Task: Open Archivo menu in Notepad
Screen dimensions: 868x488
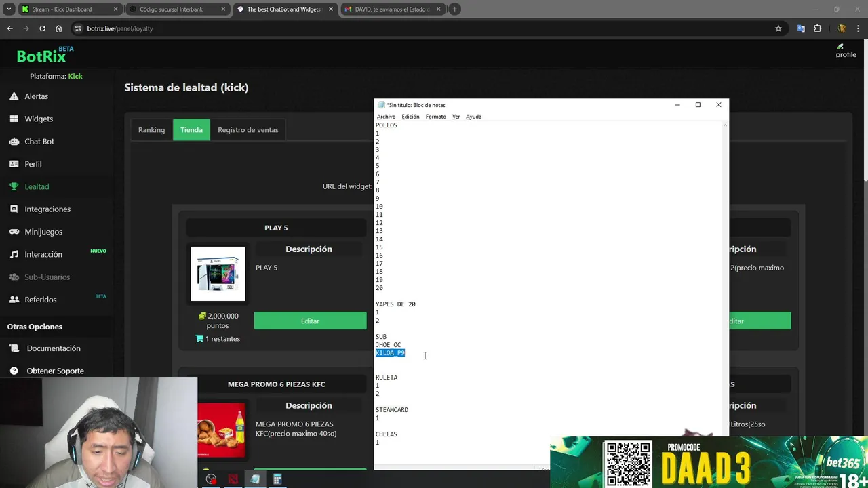Action: (386, 117)
